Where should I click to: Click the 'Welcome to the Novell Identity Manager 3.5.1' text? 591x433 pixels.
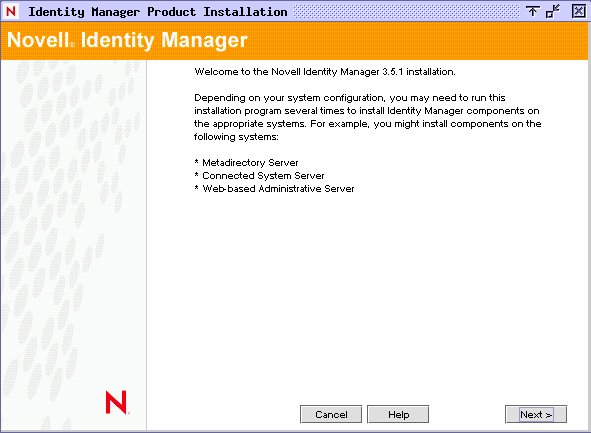[325, 72]
